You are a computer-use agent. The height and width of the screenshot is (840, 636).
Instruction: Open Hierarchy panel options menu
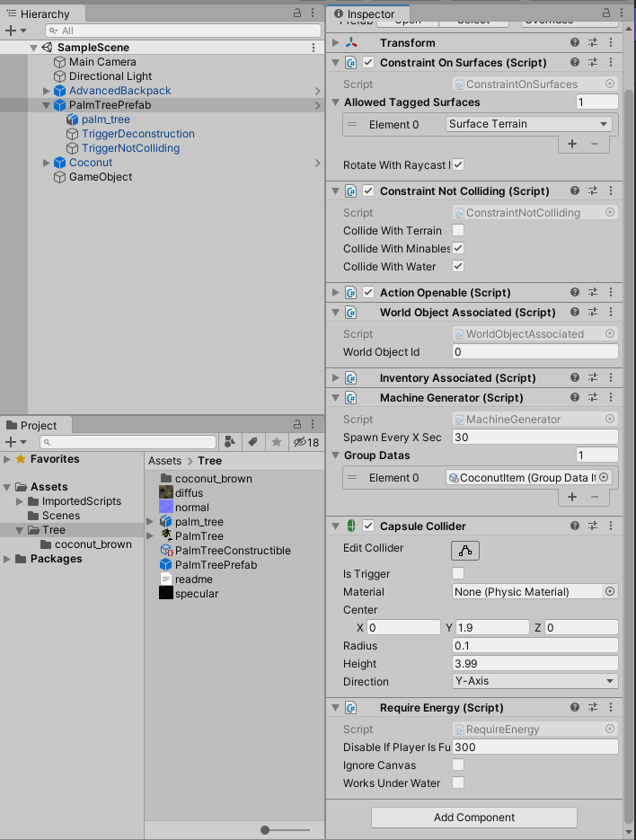click(x=313, y=13)
